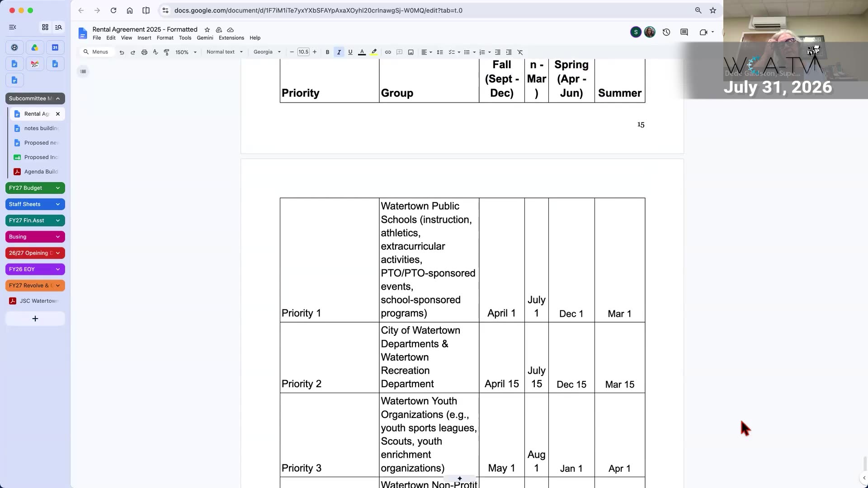Toggle the split view button
Viewport: 868px width, 488px height.
tap(146, 10)
